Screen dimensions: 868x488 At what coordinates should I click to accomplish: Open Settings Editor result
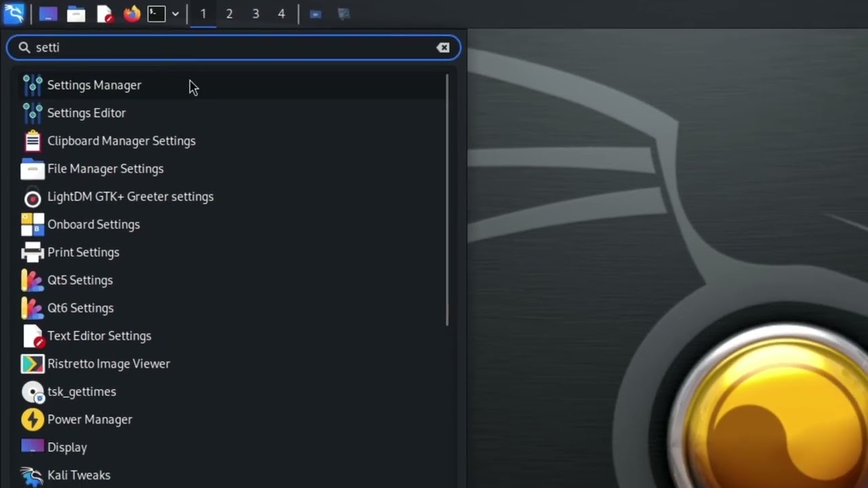(233, 113)
